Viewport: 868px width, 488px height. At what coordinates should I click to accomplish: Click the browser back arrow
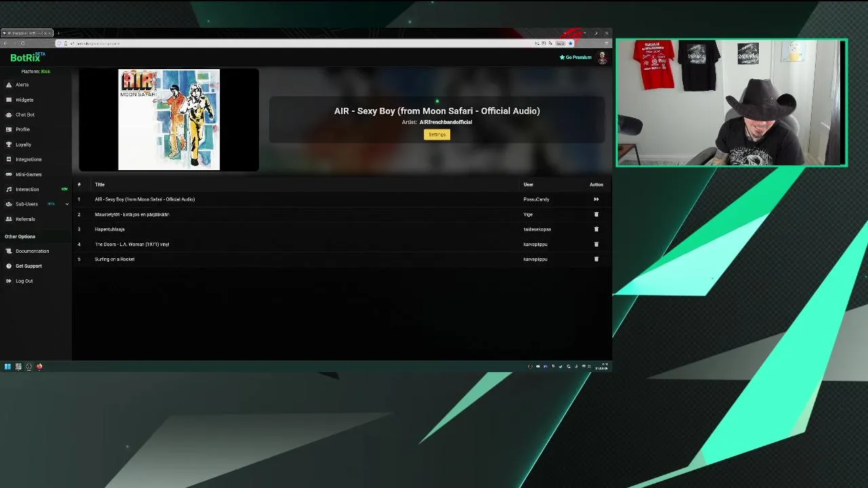pyautogui.click(x=5, y=43)
